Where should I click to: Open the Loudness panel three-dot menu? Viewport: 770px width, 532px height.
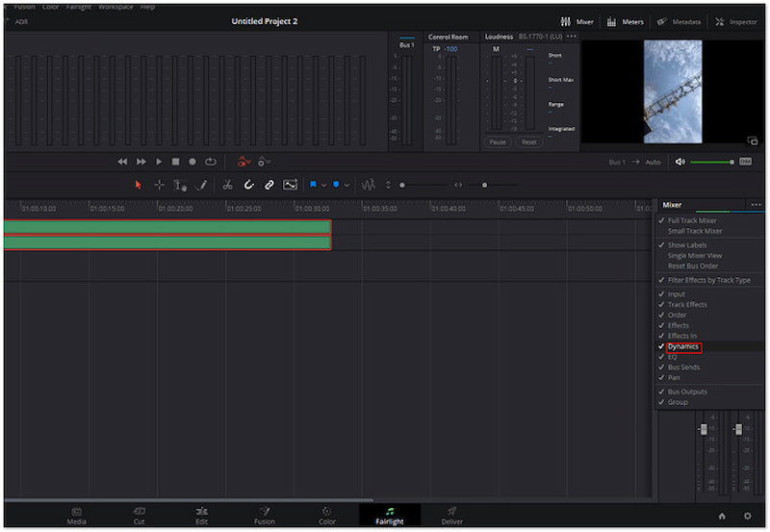pyautogui.click(x=572, y=37)
